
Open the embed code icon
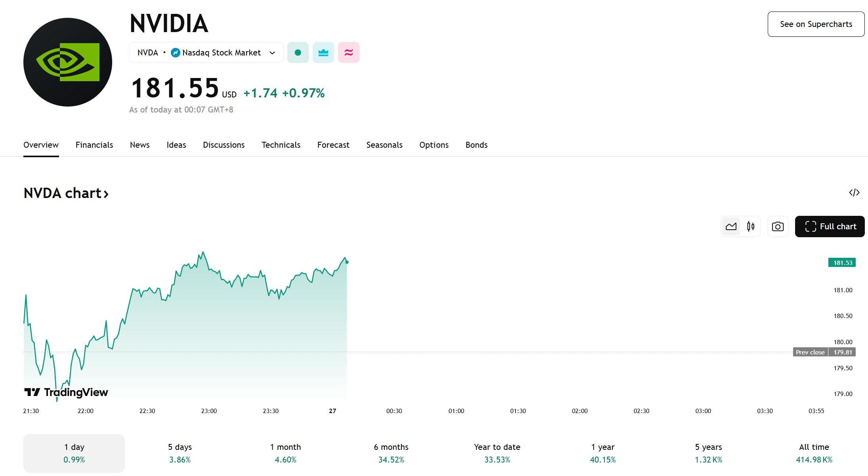(x=854, y=192)
